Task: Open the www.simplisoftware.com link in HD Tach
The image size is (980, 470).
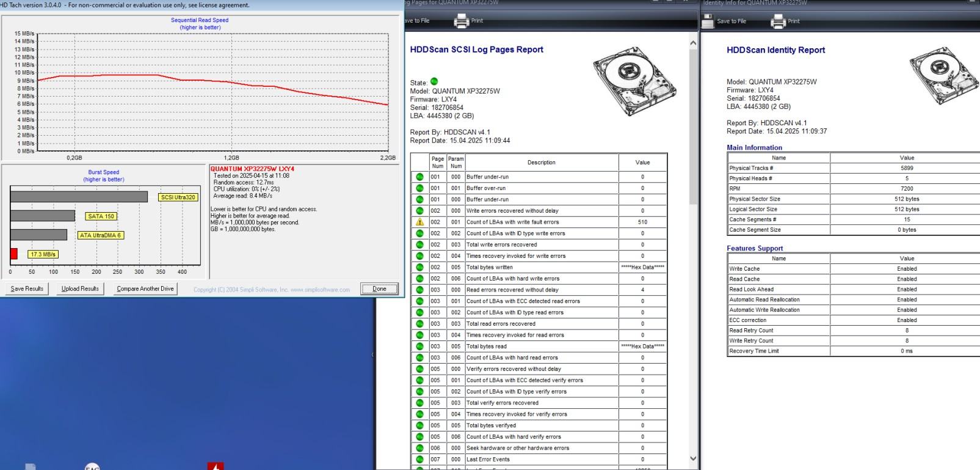Action: coord(320,290)
